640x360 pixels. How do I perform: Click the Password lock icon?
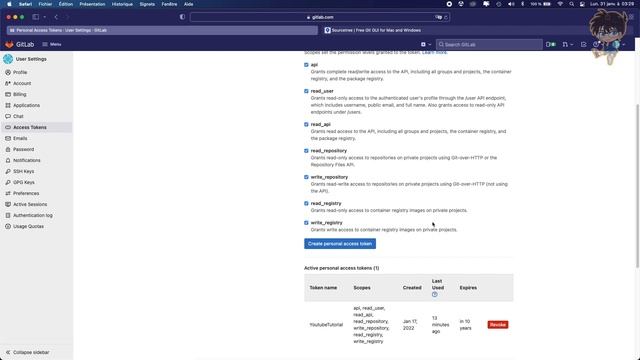coord(8,149)
